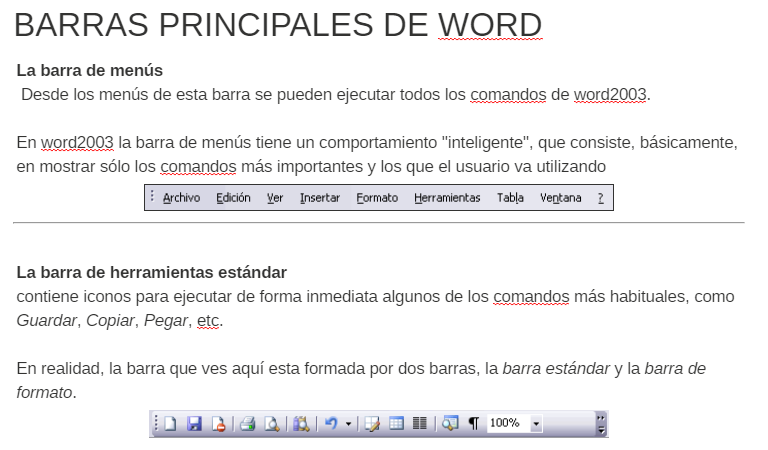Open the Herramientas menu
Viewport: 768px width, 450px height.
[x=447, y=198]
